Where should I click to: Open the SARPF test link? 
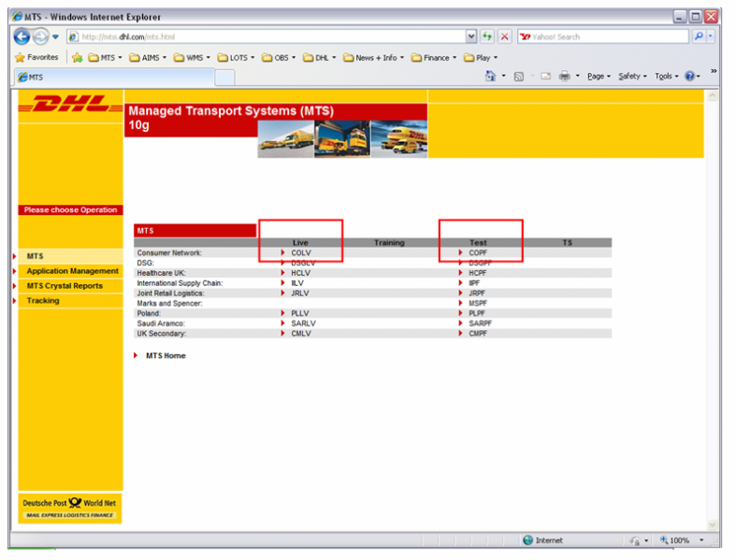point(480,323)
